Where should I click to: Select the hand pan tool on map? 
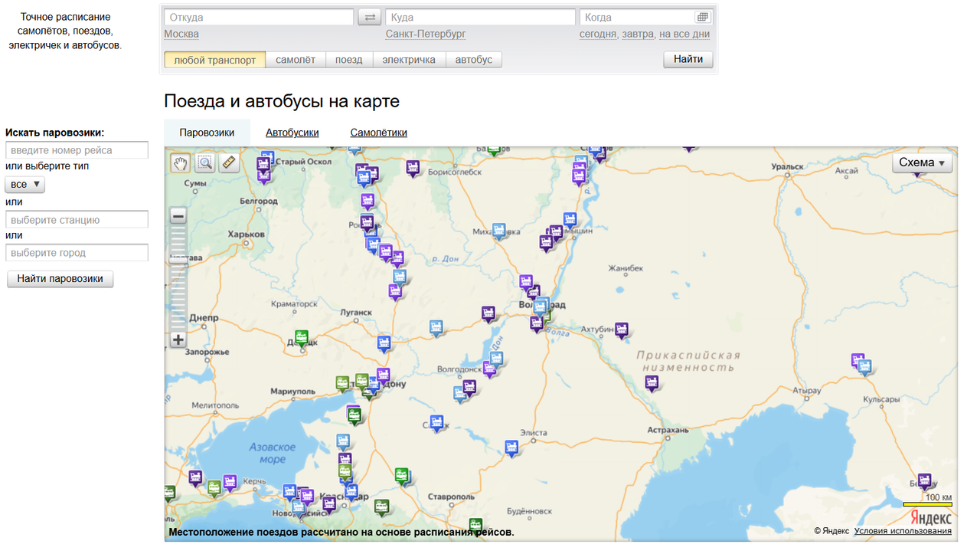[181, 162]
